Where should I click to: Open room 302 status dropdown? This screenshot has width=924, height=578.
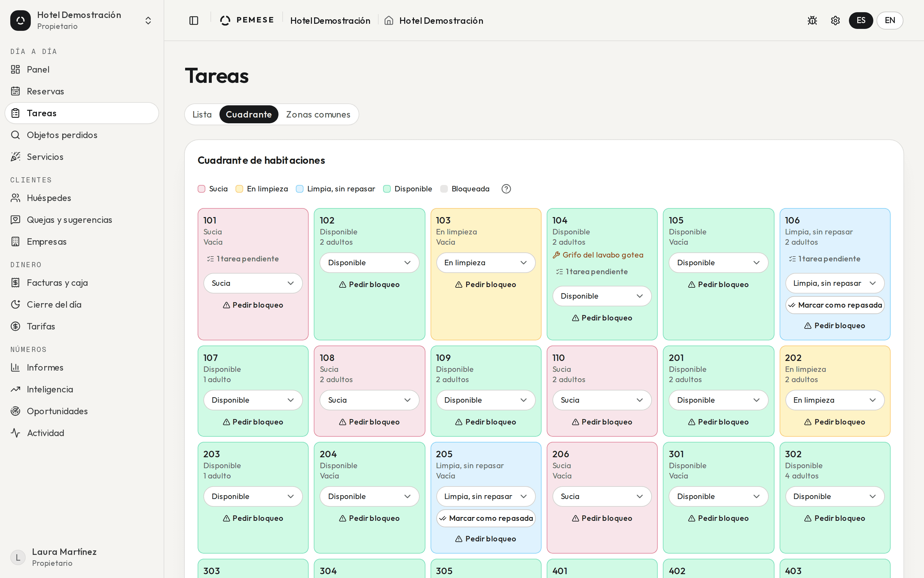pos(835,496)
